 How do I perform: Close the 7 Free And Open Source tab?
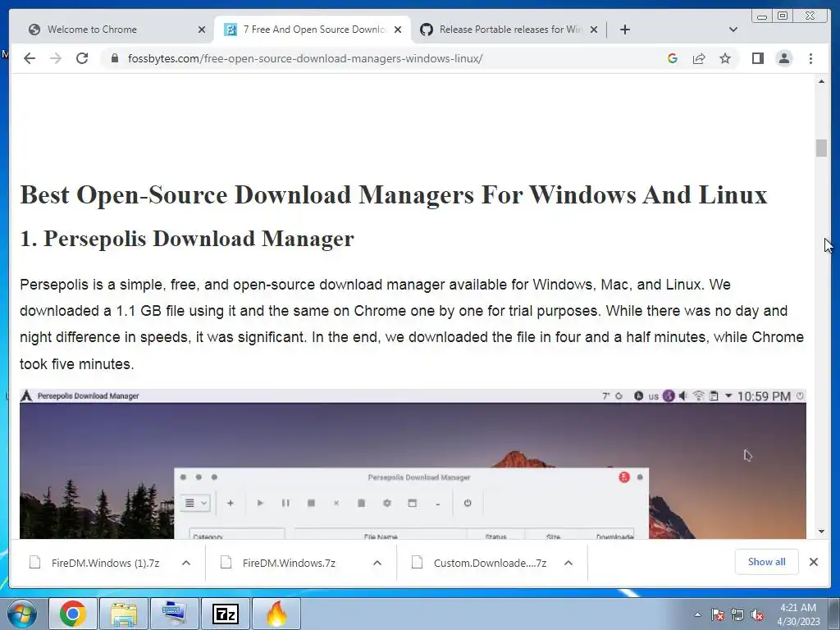tap(398, 30)
